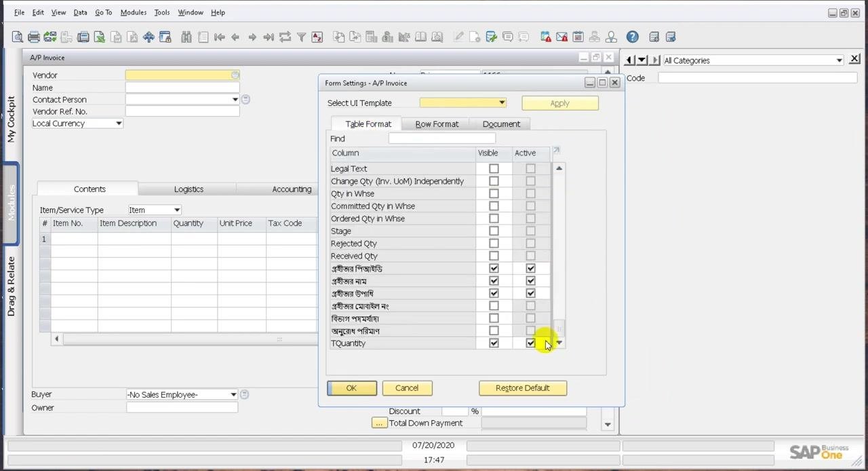868x471 pixels.
Task: Confirm Form Settings with OK
Action: tap(351, 388)
